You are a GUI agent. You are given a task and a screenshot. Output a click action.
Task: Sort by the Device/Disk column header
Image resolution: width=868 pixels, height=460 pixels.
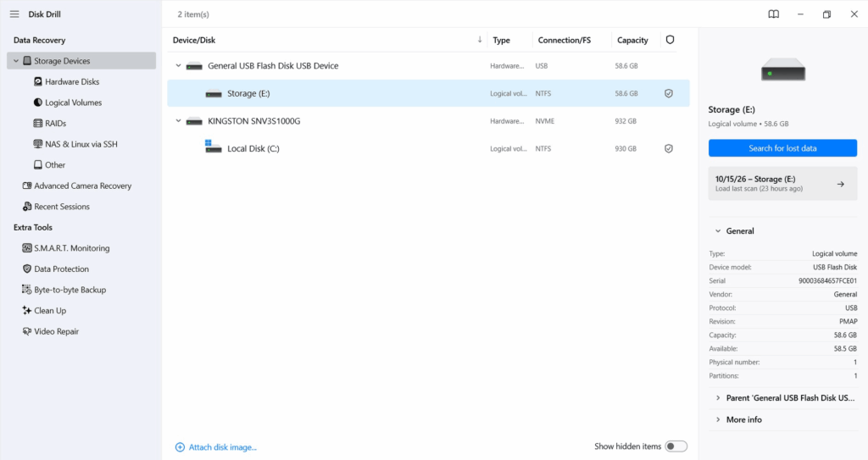[194, 40]
